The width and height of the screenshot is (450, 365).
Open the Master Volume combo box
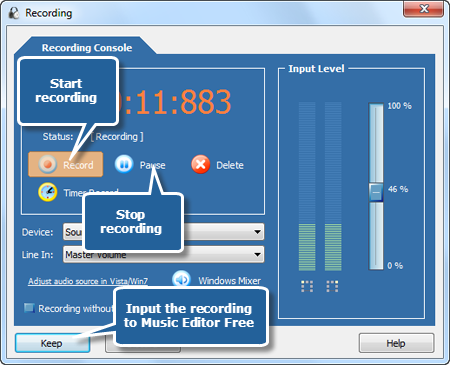[x=163, y=255]
